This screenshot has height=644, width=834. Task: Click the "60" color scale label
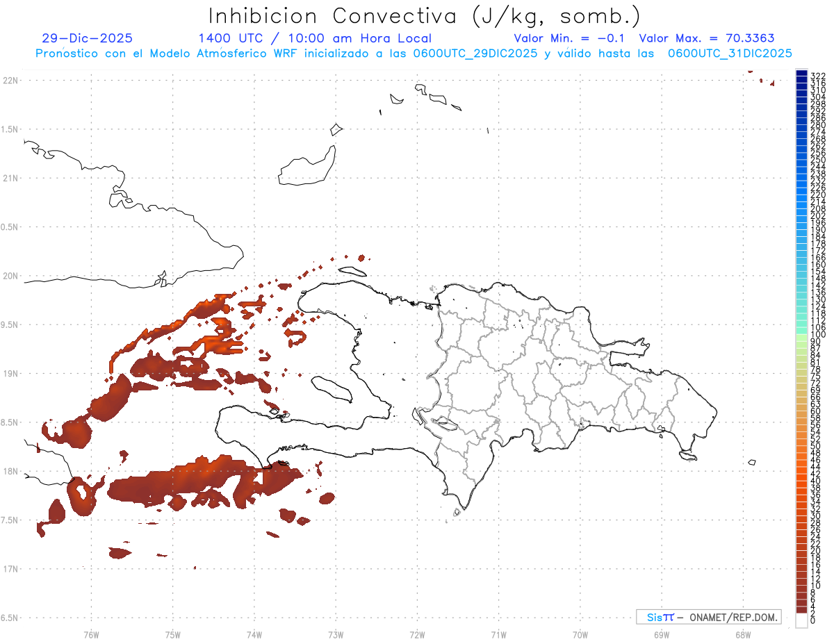(x=816, y=411)
